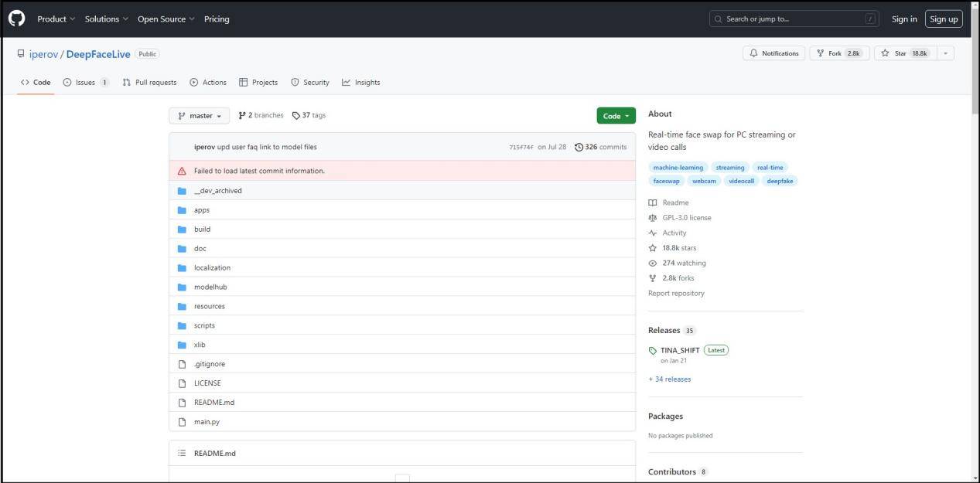Open the modelhub folder

[210, 287]
